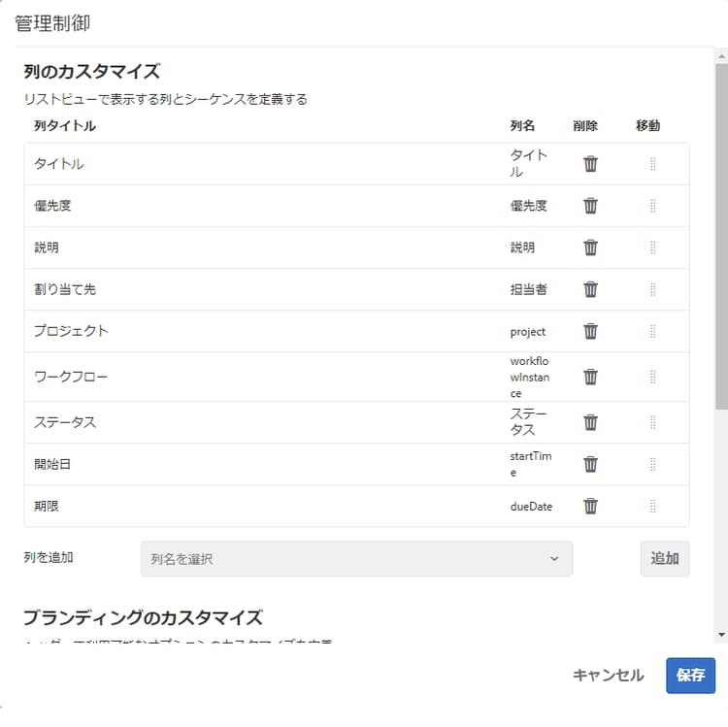Click the 列タイトル header
This screenshot has width=728, height=727.
64,126
